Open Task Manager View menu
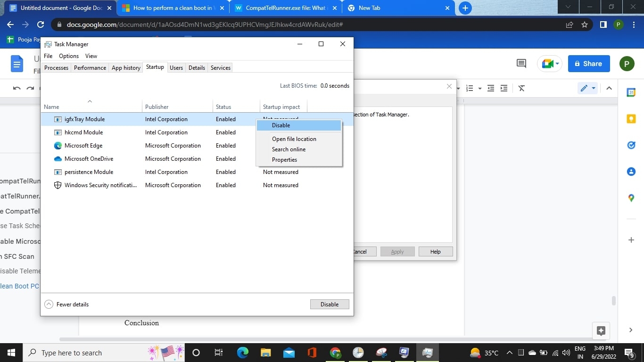Viewport: 644px width, 362px height. [x=91, y=56]
